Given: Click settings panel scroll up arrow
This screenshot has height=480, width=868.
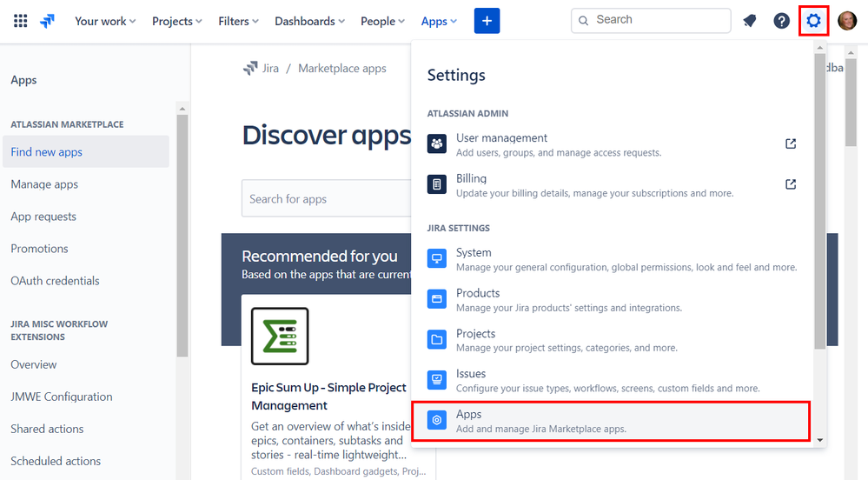Looking at the screenshot, I should [x=820, y=48].
